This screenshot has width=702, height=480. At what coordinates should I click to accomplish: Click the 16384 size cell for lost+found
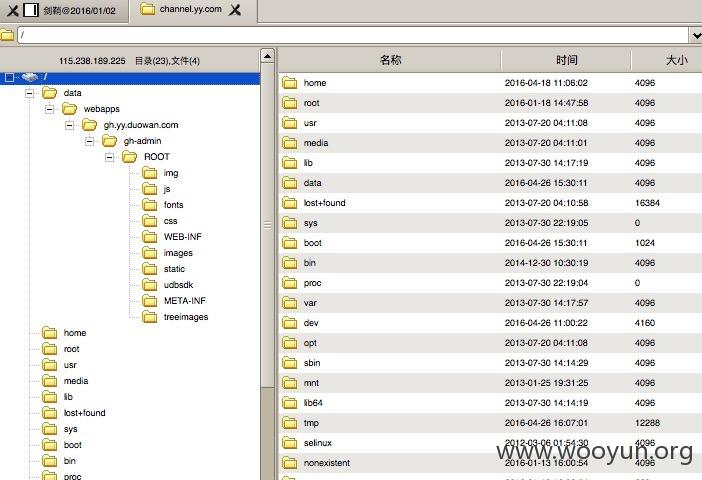tap(647, 203)
